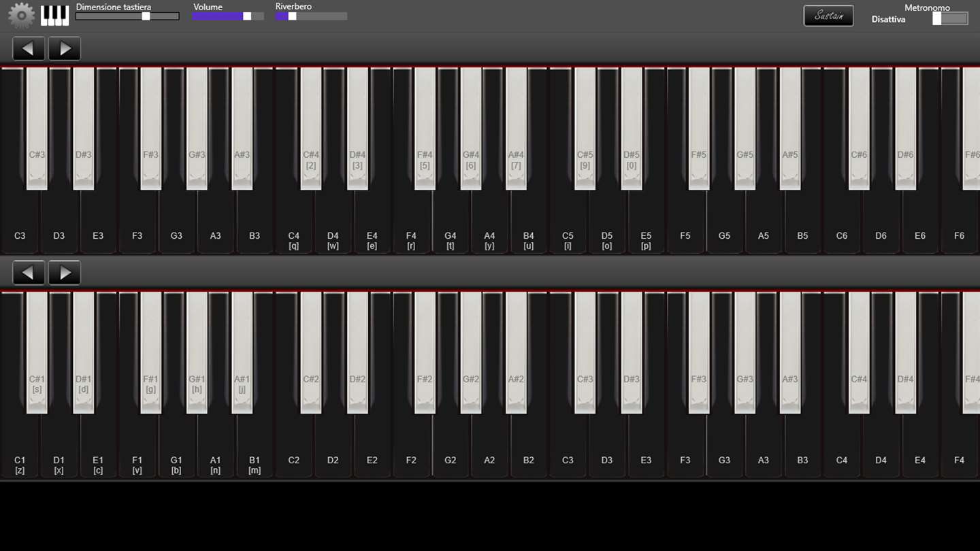
Task: Shift lower keyboard left with the arrow button
Action: (x=29, y=273)
